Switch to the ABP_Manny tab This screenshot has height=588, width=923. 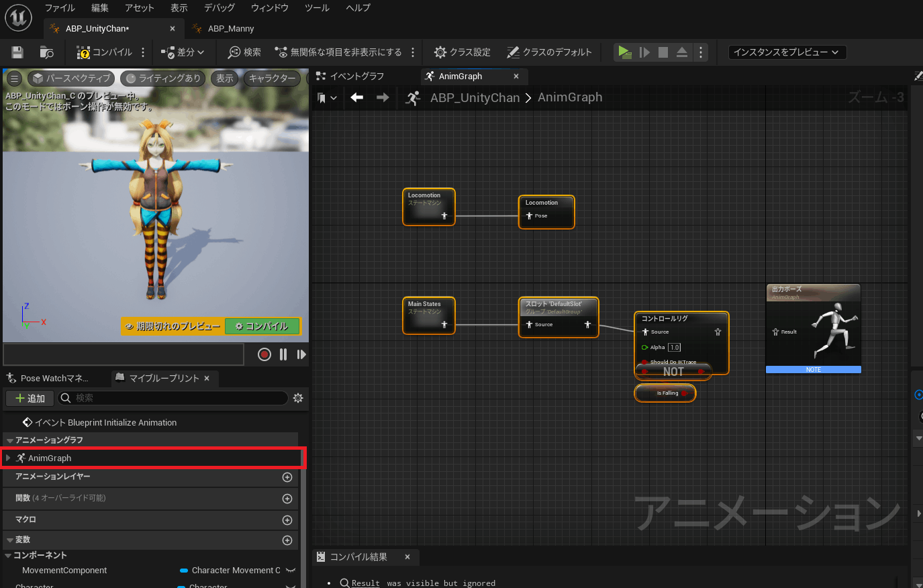pyautogui.click(x=230, y=29)
